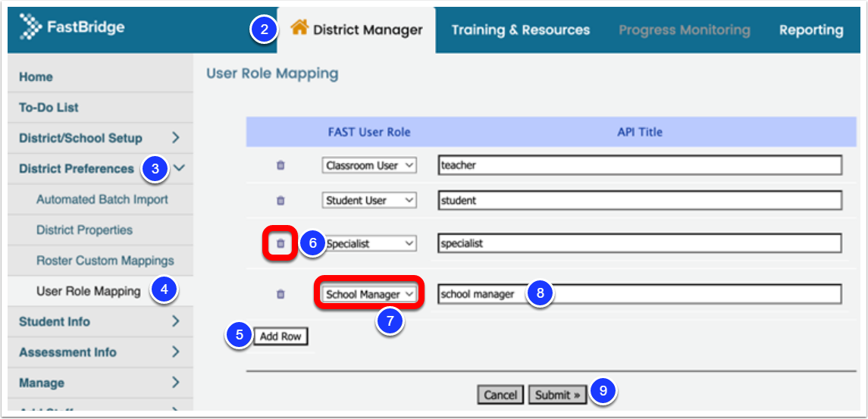Image resolution: width=868 pixels, height=419 pixels.
Task: Open the Training & Resources tab
Action: pos(520,30)
